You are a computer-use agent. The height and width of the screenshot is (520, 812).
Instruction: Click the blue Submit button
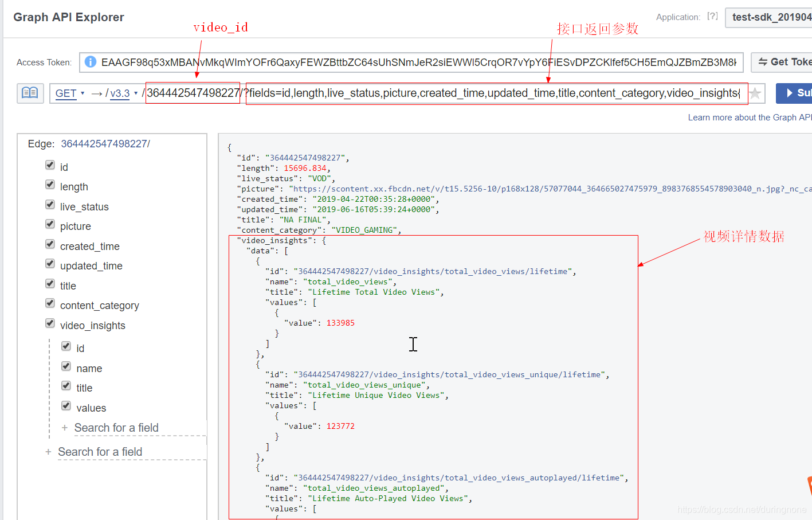(x=794, y=93)
